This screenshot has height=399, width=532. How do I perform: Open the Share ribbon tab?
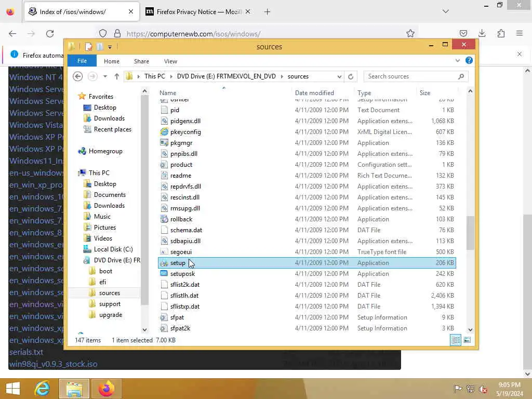(141, 61)
